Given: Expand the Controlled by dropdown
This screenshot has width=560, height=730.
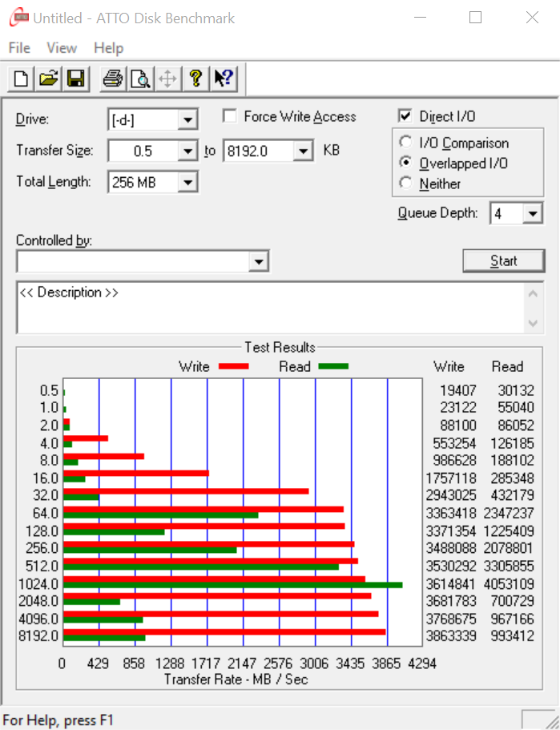Looking at the screenshot, I should [x=258, y=262].
